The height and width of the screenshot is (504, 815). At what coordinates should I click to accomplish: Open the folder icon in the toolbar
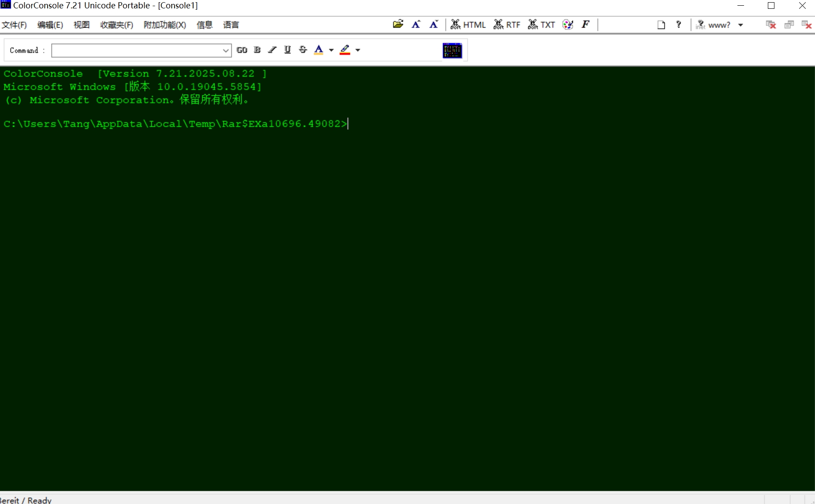398,24
